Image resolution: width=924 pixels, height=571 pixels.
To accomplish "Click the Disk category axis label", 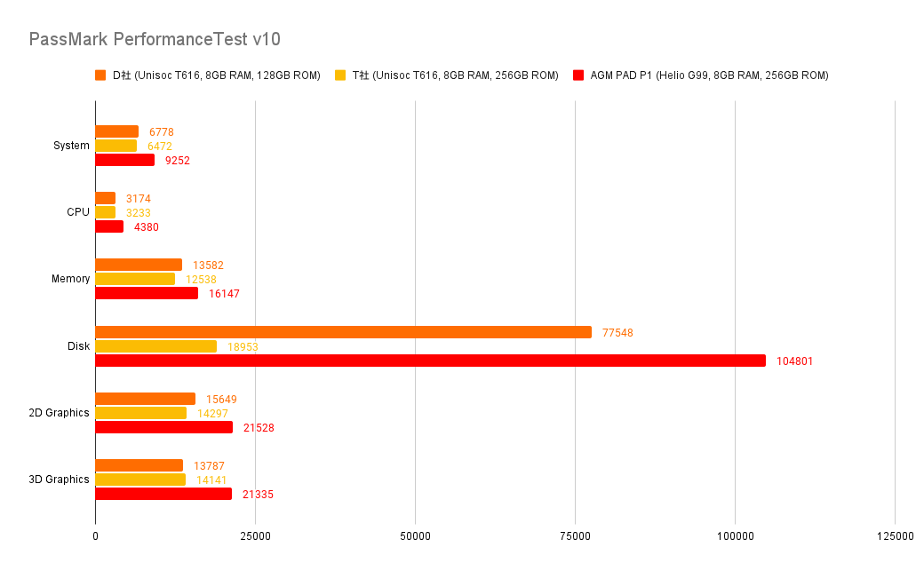I will point(79,346).
